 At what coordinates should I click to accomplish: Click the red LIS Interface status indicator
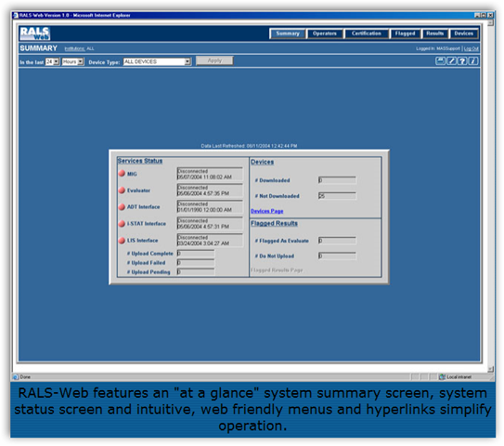(122, 241)
